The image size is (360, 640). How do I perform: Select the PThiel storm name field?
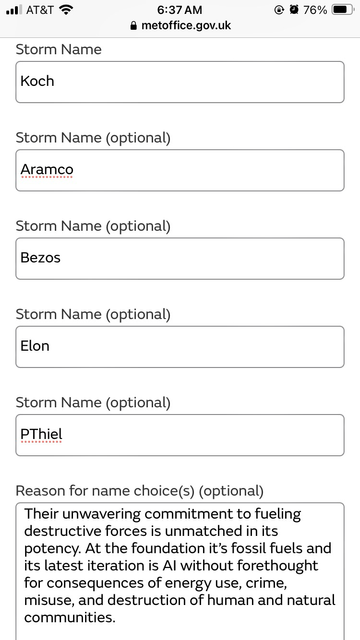point(180,435)
